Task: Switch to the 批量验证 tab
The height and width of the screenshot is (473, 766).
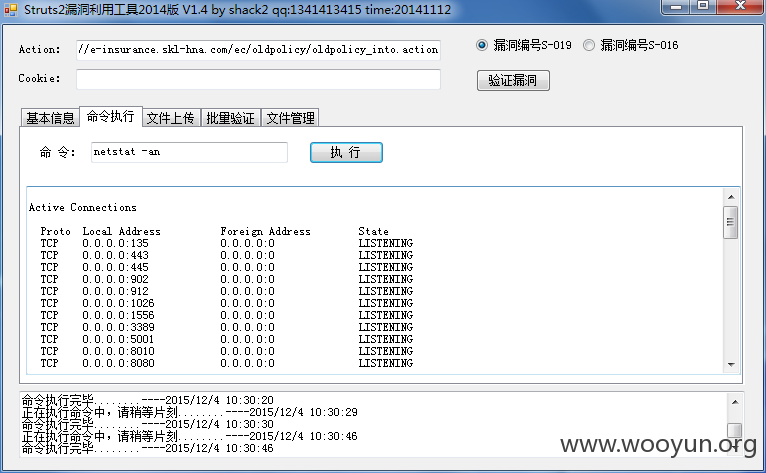Action: tap(231, 118)
